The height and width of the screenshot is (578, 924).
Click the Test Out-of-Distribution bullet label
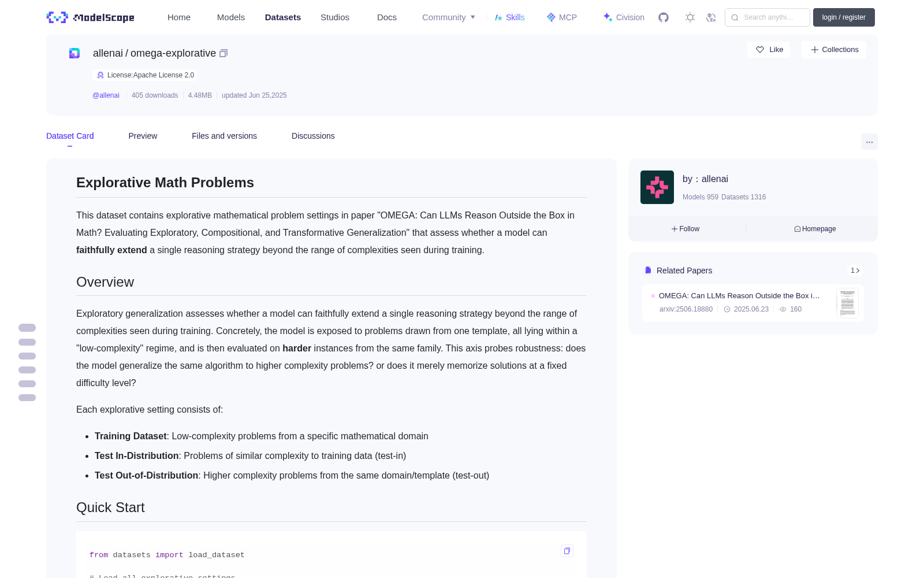pyautogui.click(x=147, y=476)
